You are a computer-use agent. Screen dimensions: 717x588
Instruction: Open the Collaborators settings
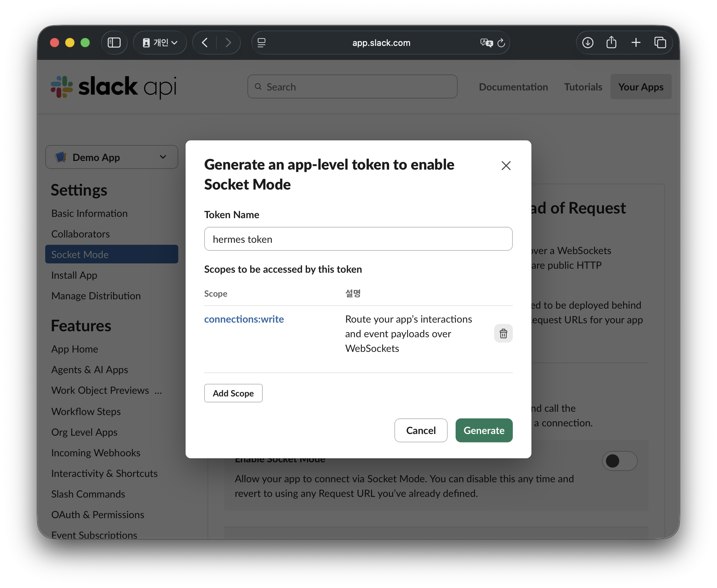80,234
